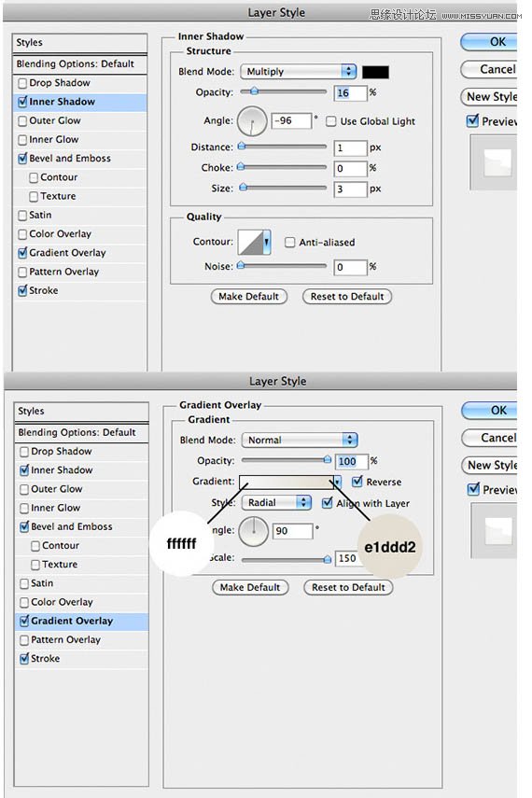The width and height of the screenshot is (532, 798).
Task: Toggle Align with Layer checkbox
Action: (x=328, y=503)
